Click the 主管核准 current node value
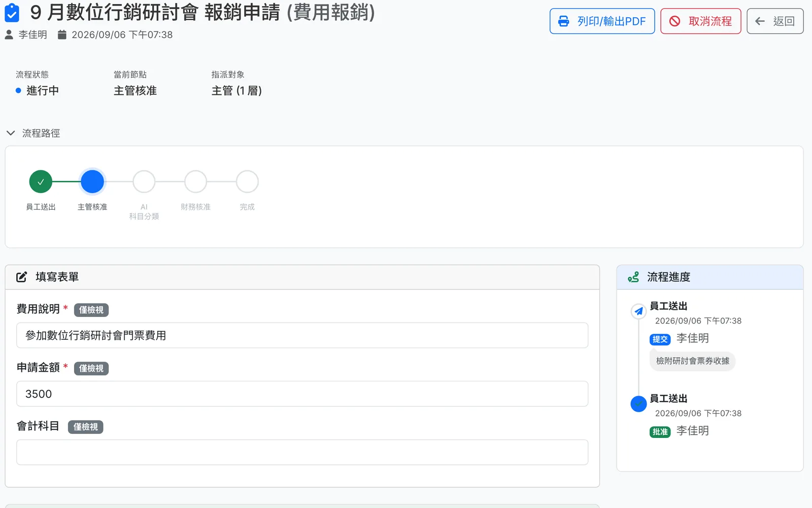812x508 pixels. coord(135,90)
